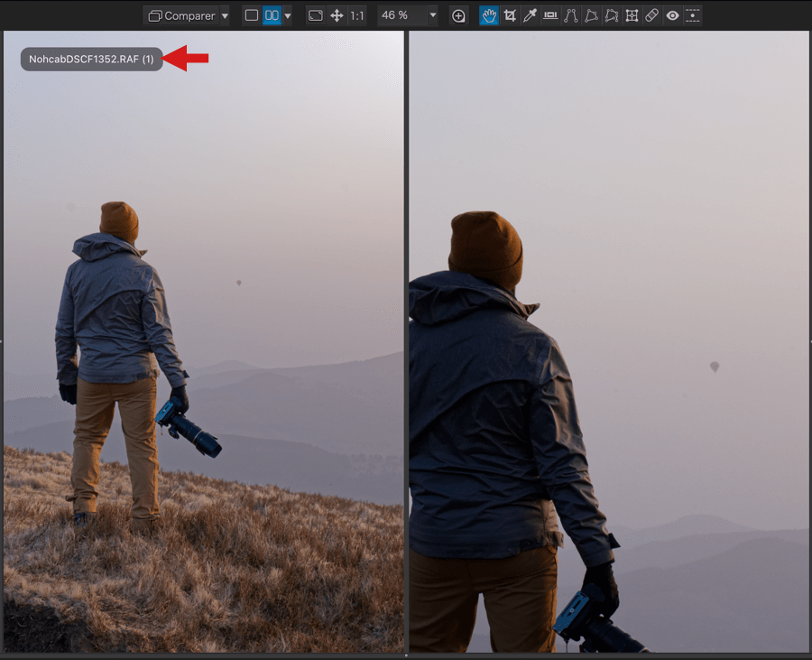
Task: Select the Hand tool
Action: click(x=489, y=15)
